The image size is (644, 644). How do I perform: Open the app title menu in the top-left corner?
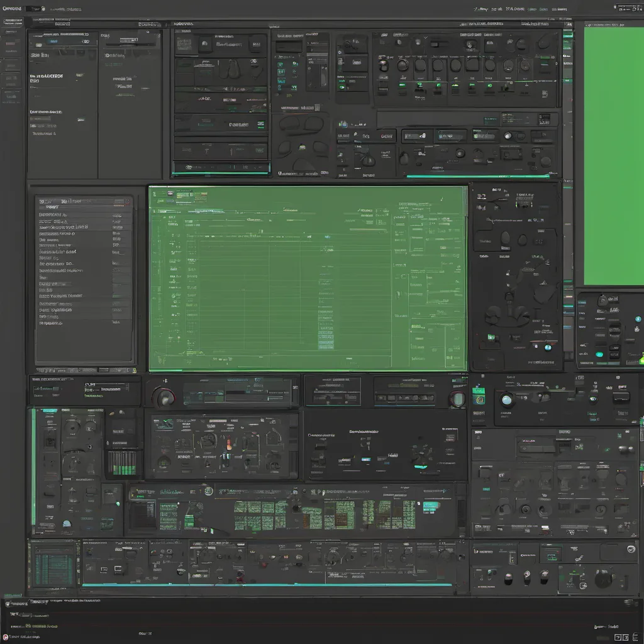tap(13, 8)
